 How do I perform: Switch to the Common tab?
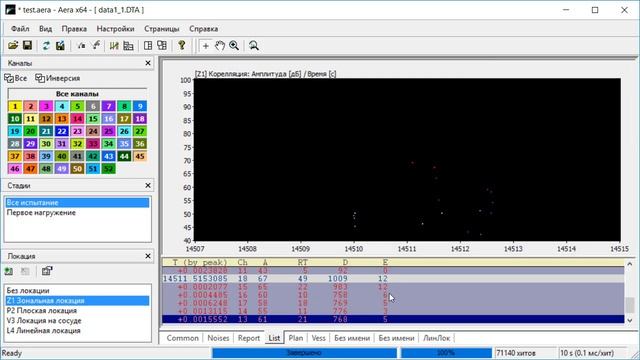[182, 338]
